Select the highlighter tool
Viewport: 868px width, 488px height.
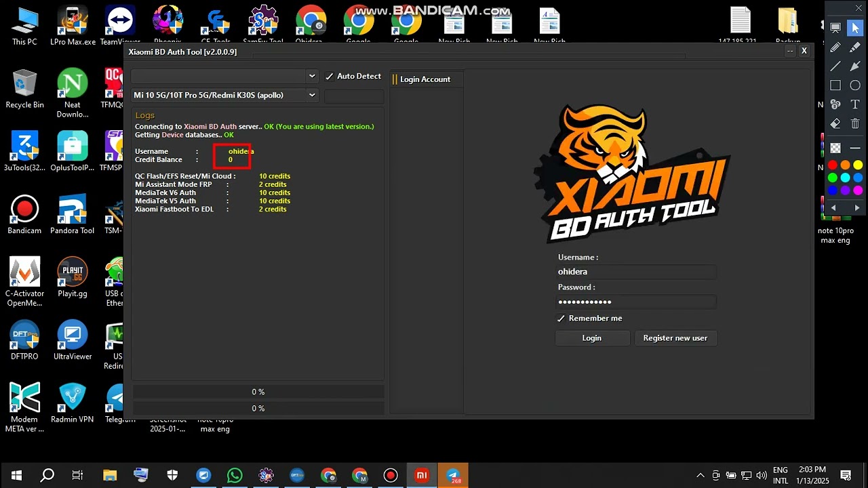(x=855, y=47)
